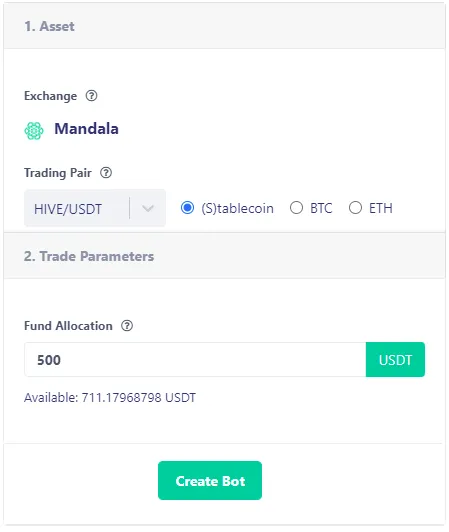Expand trading pair list via chevron arrow
This screenshot has width=449, height=532.
point(148,208)
